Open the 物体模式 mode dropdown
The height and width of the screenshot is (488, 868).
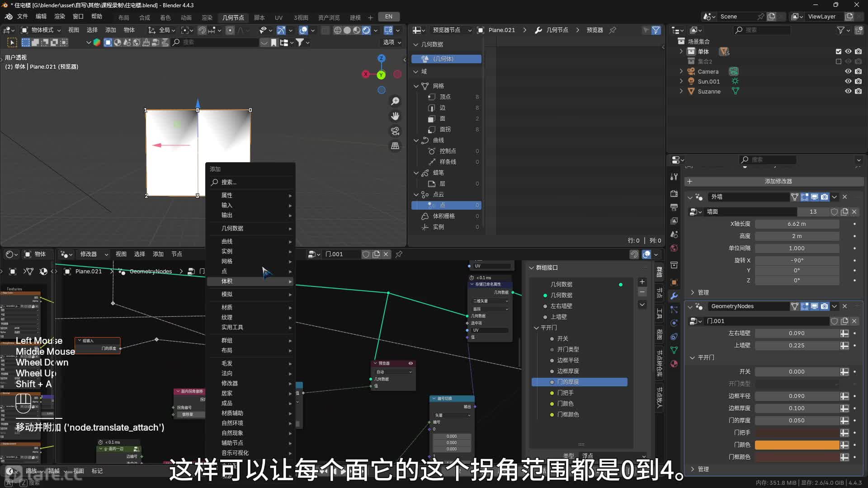point(41,30)
